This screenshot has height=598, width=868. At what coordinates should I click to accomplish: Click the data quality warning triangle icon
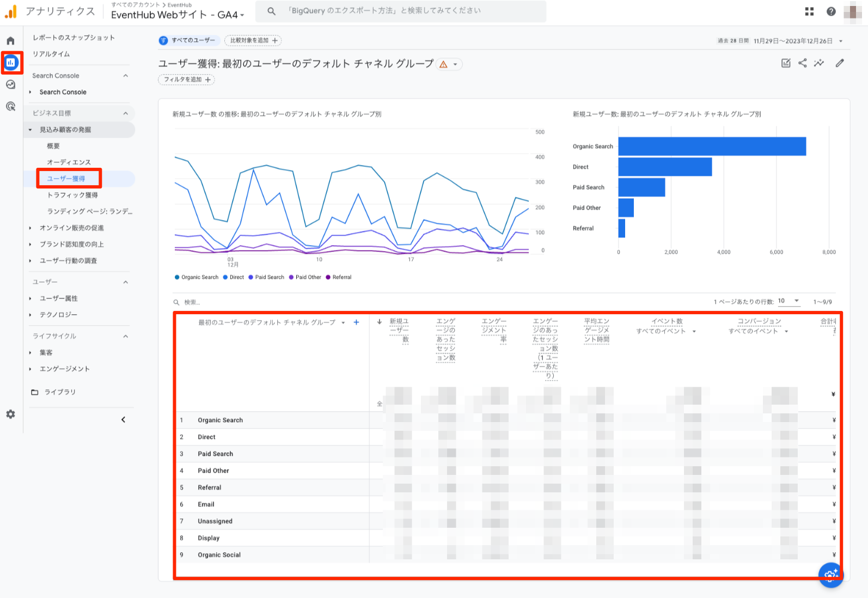coord(444,64)
